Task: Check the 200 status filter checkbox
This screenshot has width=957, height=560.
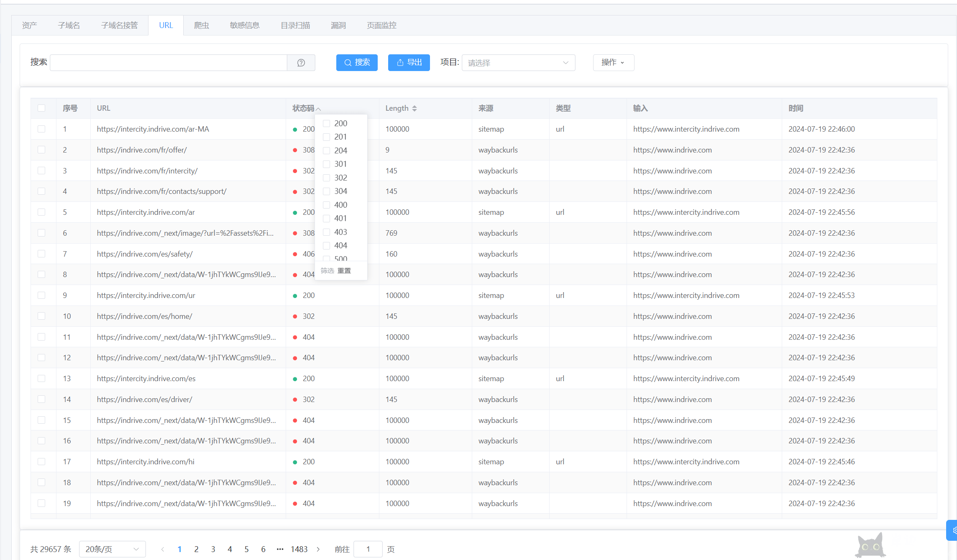Action: coord(327,124)
